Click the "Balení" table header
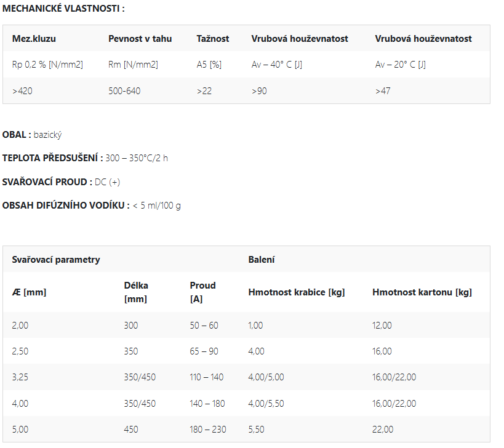504x448 pixels. [x=262, y=260]
